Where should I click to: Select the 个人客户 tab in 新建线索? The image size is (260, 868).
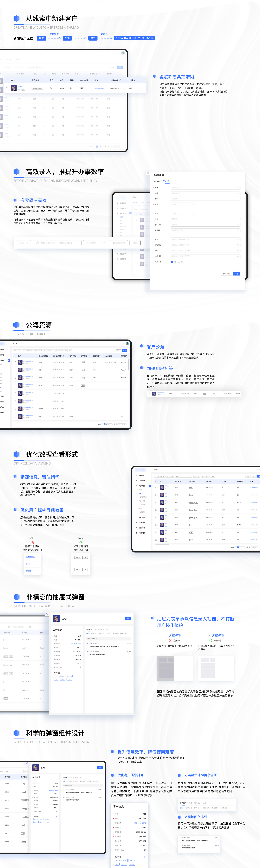[167, 181]
